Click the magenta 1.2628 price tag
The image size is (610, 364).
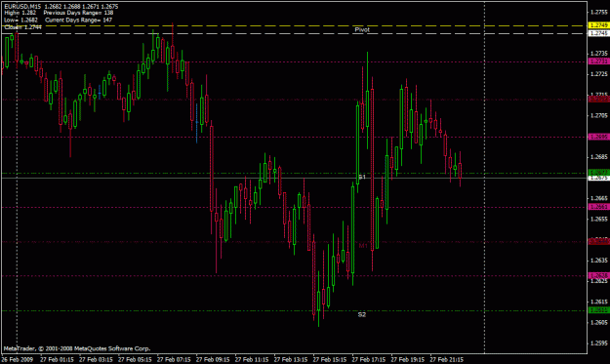pos(598,275)
